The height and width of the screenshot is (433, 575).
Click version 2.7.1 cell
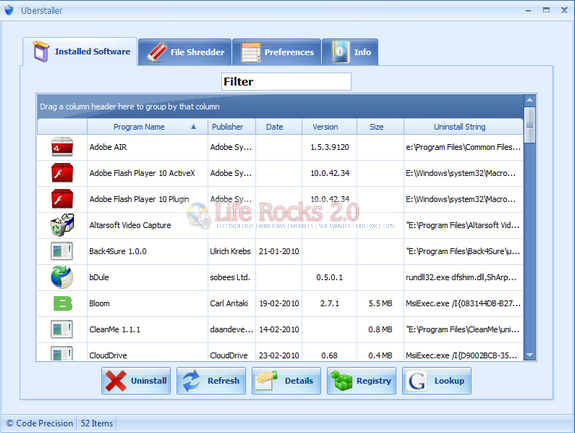click(329, 303)
